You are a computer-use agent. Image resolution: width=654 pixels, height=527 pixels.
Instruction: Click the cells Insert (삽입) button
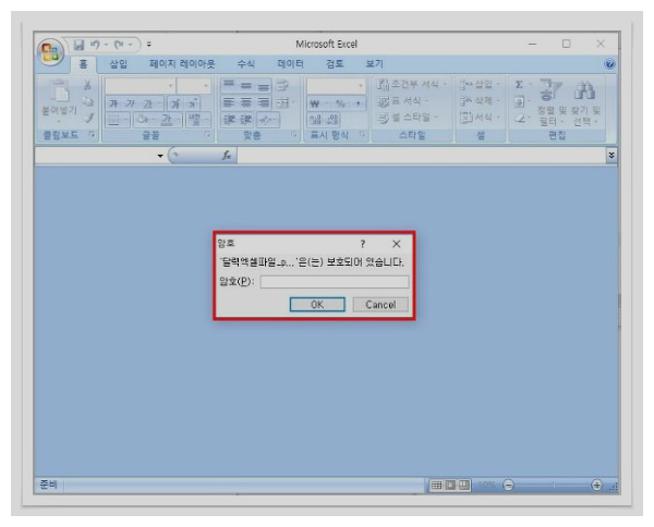pos(479,85)
